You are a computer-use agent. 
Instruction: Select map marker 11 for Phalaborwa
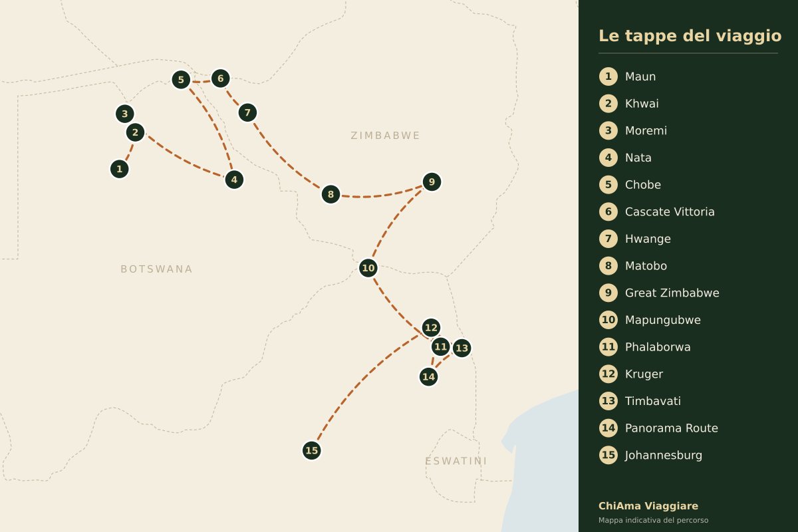tap(440, 346)
